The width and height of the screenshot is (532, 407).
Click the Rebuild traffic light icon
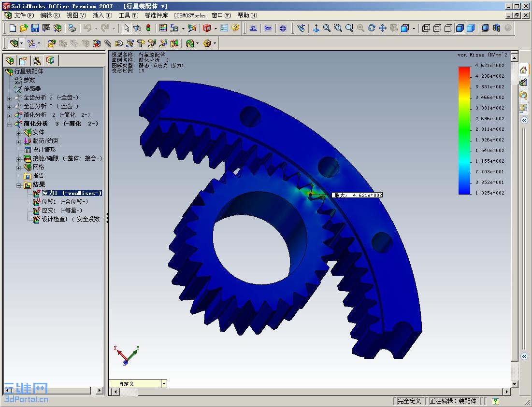(x=148, y=28)
